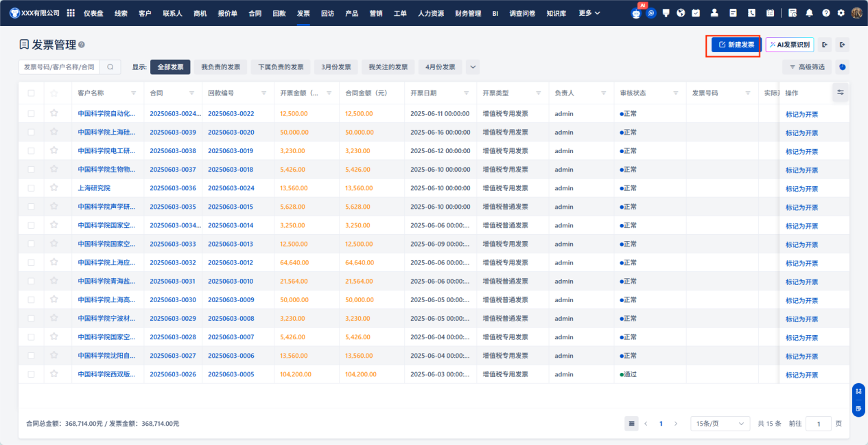Star the 上海研究院 invoice row
The height and width of the screenshot is (445, 868).
pyautogui.click(x=54, y=187)
